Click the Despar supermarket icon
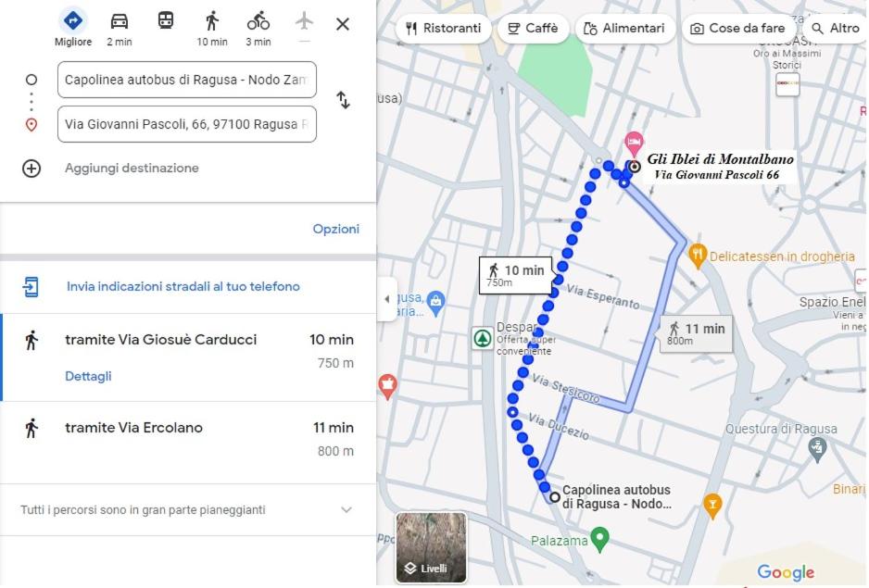 tap(482, 337)
